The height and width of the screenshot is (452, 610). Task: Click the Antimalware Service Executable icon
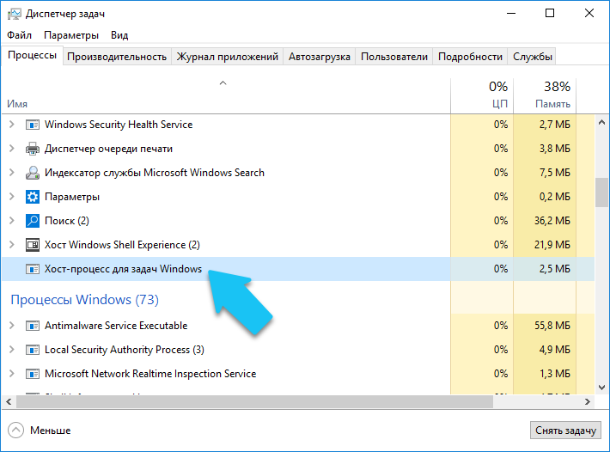click(x=33, y=326)
